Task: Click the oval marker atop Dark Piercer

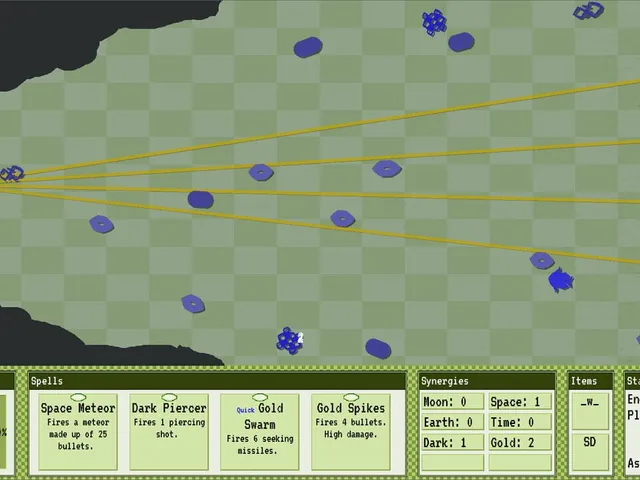Action: [x=169, y=397]
